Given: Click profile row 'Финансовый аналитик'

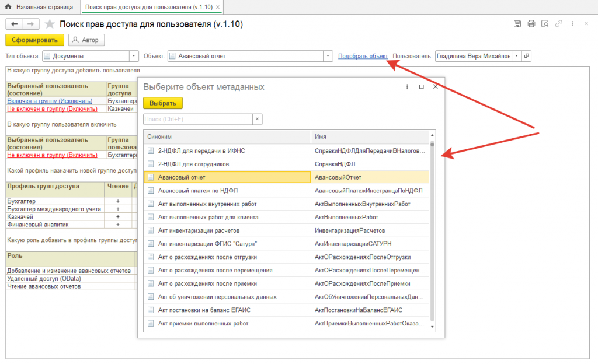Looking at the screenshot, I should click(38, 225).
